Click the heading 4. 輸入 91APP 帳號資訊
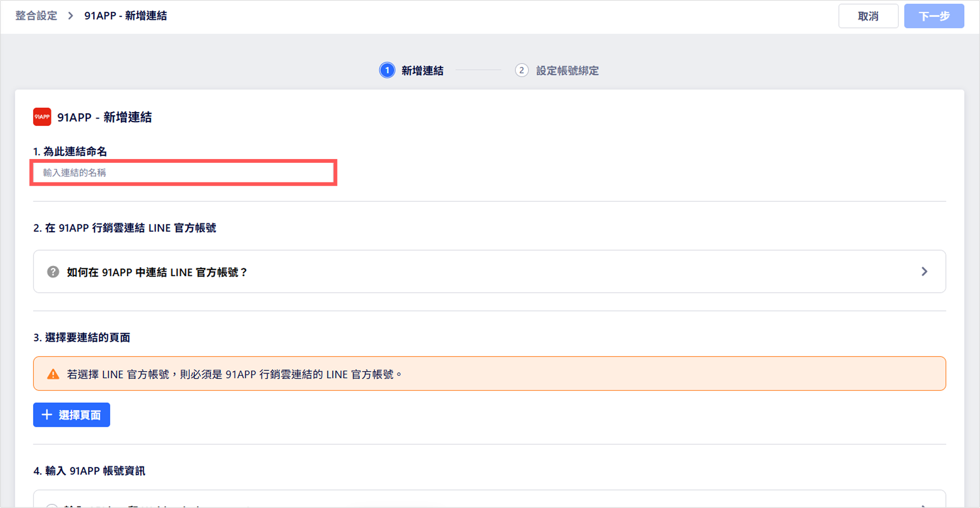Viewport: 980px width, 508px height. 89,471
